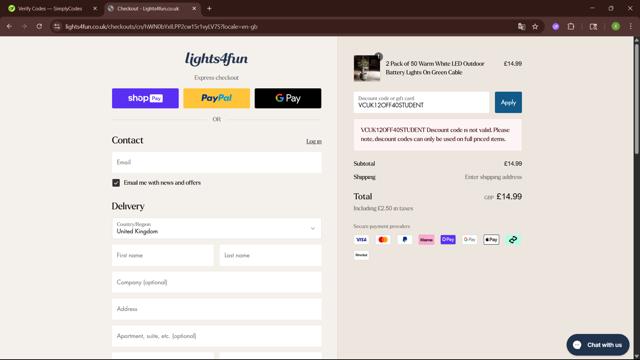This screenshot has height=360, width=640.
Task: Switch to Verify Codes SimplyCodes tab
Action: pyautogui.click(x=50, y=8)
